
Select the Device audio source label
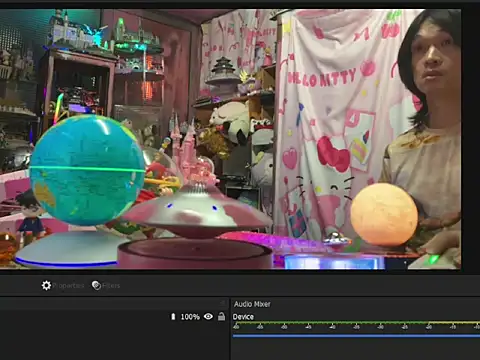coord(243,317)
